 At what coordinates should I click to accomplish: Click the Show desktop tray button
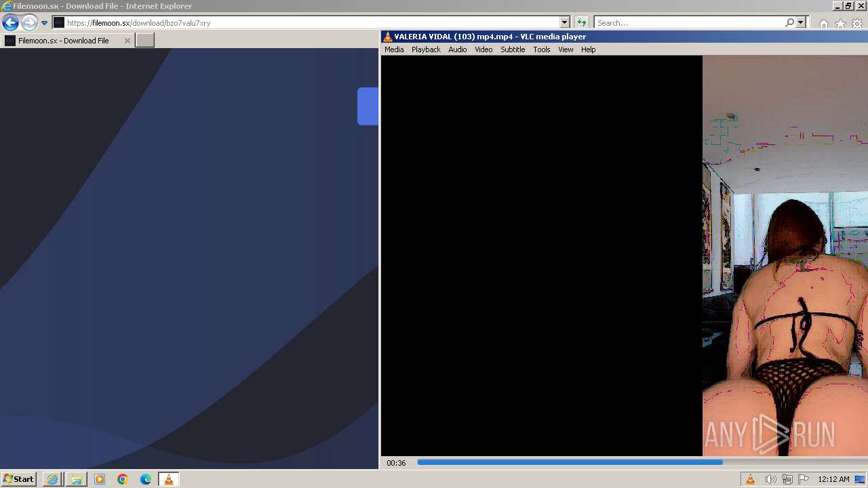tap(860, 479)
